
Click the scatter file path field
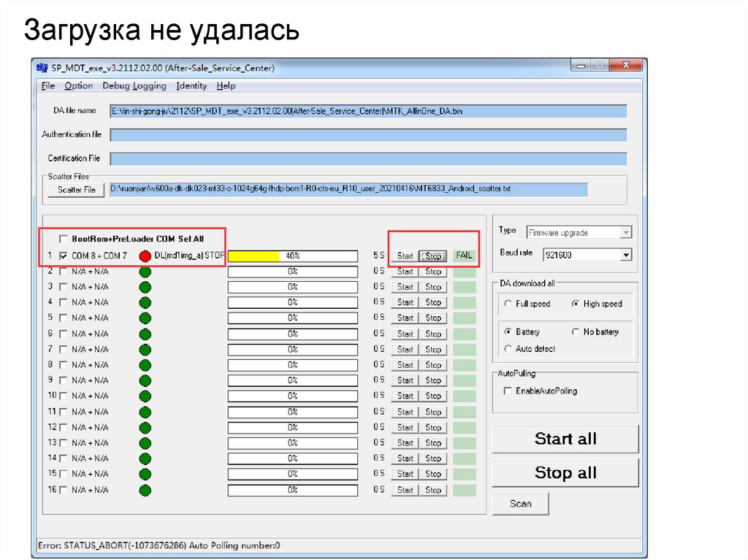coord(348,189)
